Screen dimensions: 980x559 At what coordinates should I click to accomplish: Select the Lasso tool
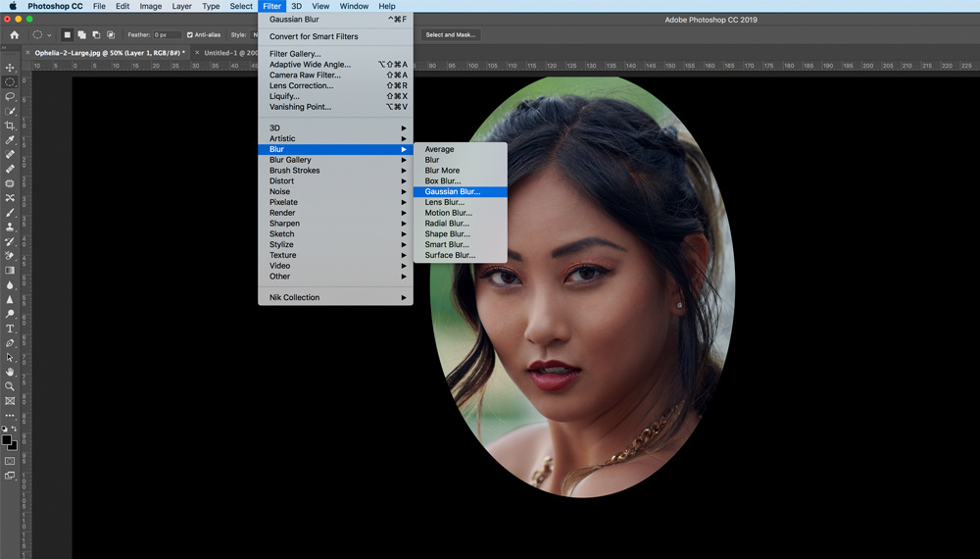point(10,97)
